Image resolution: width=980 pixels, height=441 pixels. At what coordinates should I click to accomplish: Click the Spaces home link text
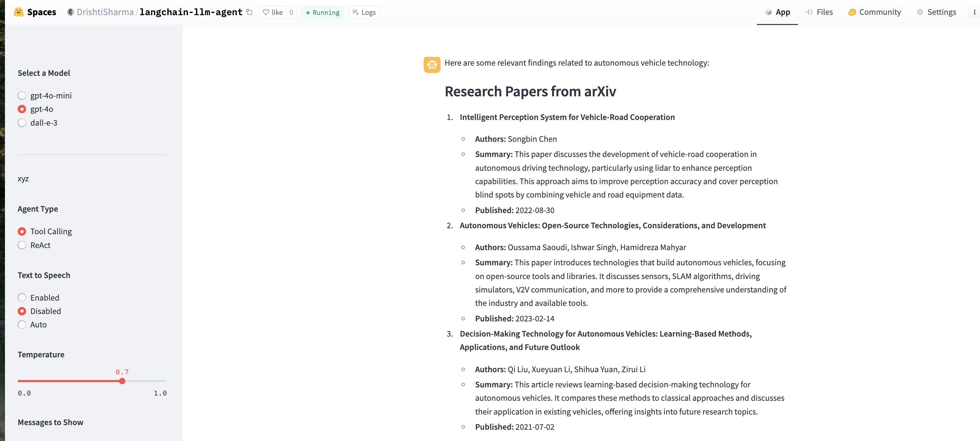pos(41,12)
